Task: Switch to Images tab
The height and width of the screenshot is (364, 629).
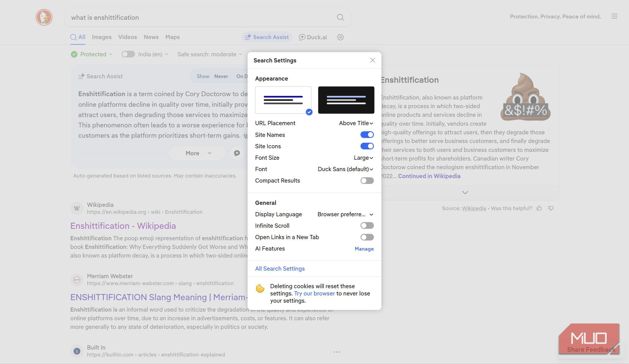Action: click(x=102, y=37)
